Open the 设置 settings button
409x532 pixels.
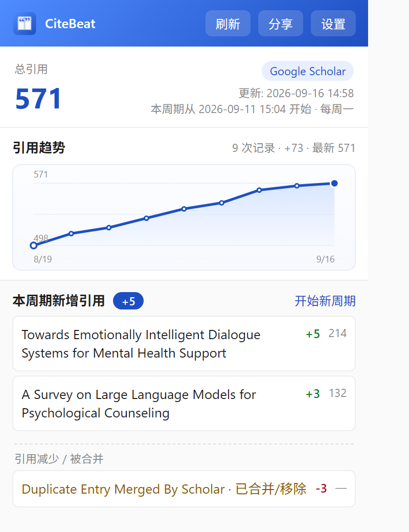(333, 24)
